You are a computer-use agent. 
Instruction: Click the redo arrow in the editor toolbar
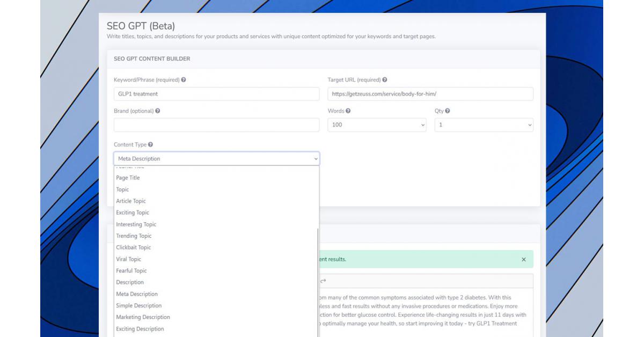click(x=323, y=281)
